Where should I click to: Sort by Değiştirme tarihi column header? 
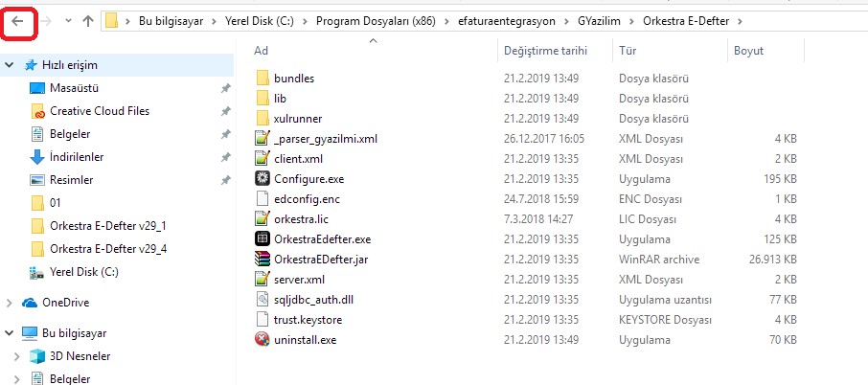[x=545, y=51]
